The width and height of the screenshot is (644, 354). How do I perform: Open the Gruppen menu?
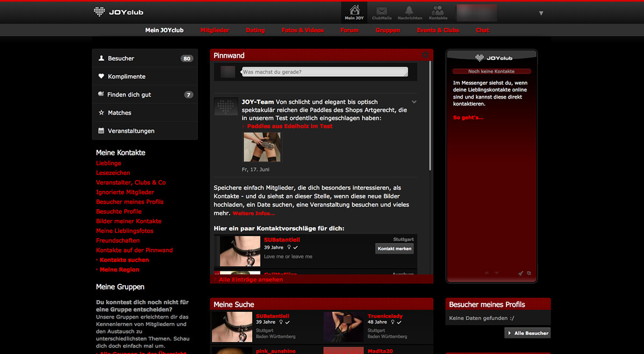pos(387,30)
